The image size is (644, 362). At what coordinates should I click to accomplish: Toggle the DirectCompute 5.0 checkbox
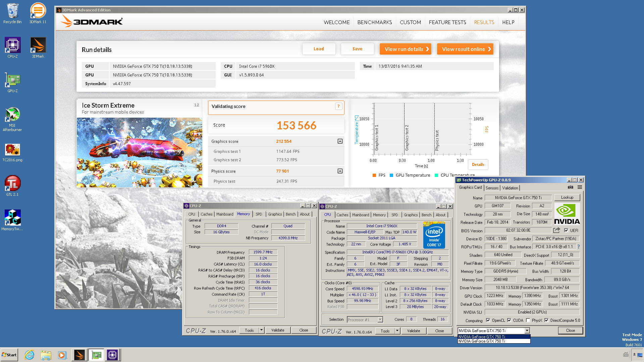(x=546, y=320)
